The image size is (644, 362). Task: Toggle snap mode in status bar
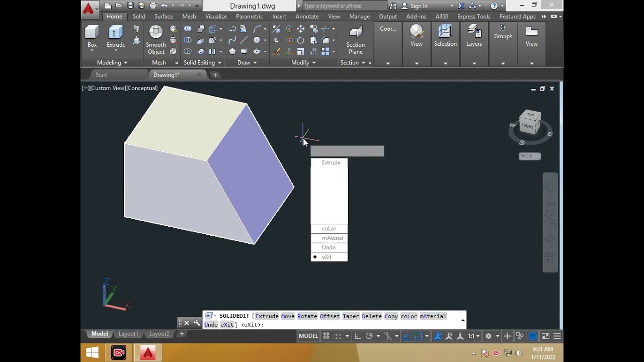point(338,336)
